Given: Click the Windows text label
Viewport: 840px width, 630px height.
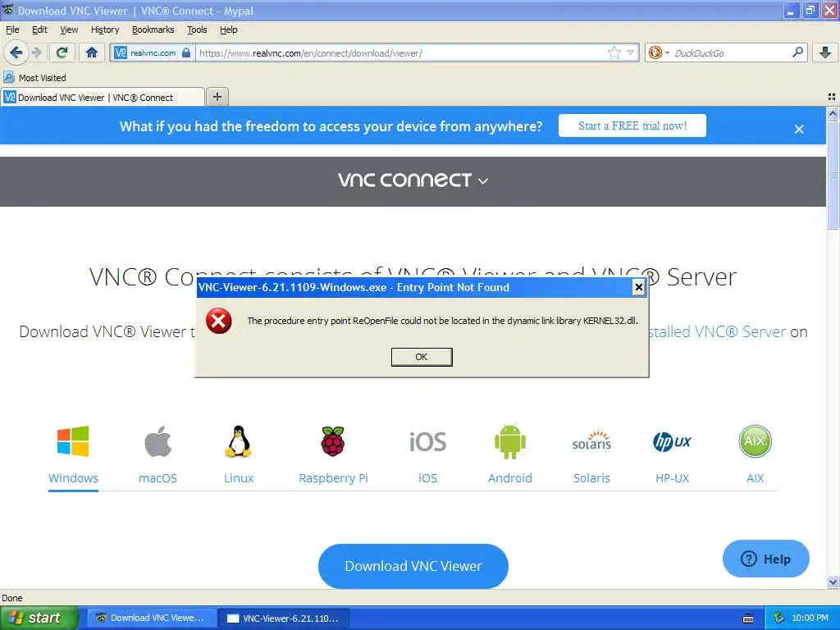Looking at the screenshot, I should click(x=73, y=478).
